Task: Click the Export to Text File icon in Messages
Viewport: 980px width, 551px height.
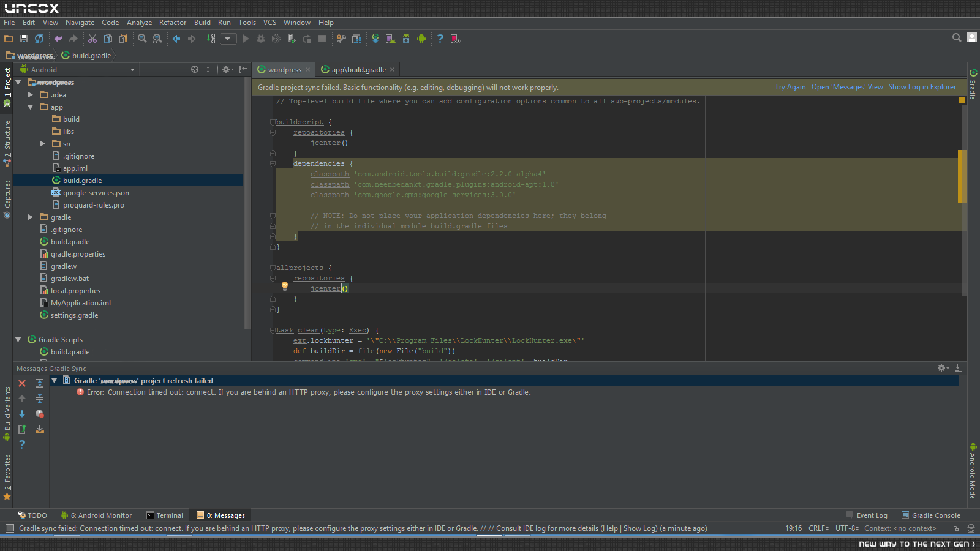Action: tap(22, 429)
